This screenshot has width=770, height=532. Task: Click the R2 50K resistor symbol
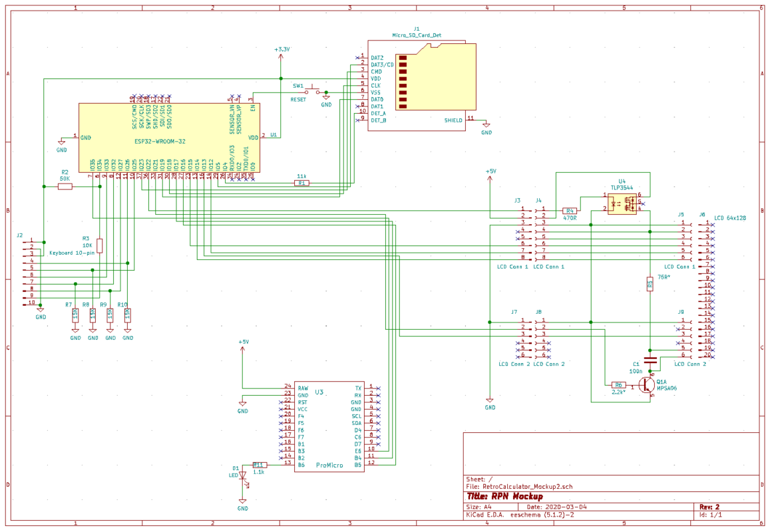coord(65,187)
